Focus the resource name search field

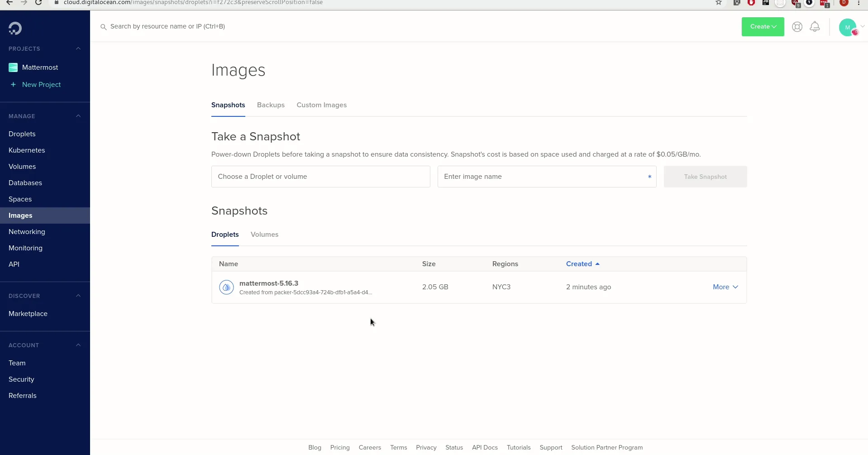[167, 26]
